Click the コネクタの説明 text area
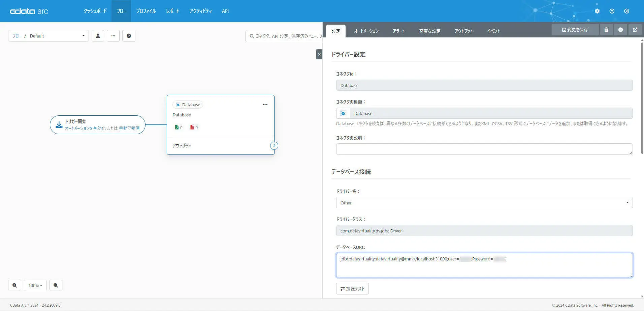Viewport: 644px width, 311px height. [484, 149]
